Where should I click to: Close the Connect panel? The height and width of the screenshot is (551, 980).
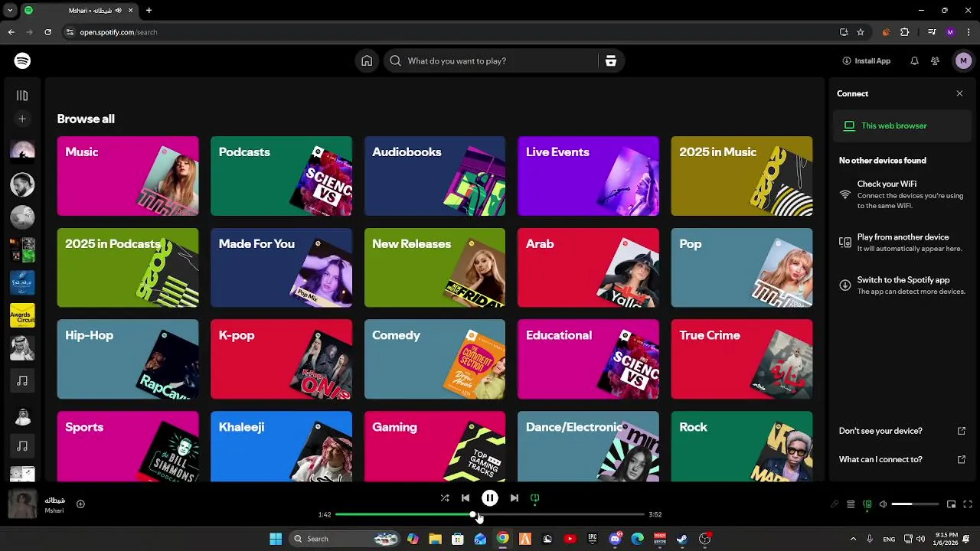click(x=959, y=93)
